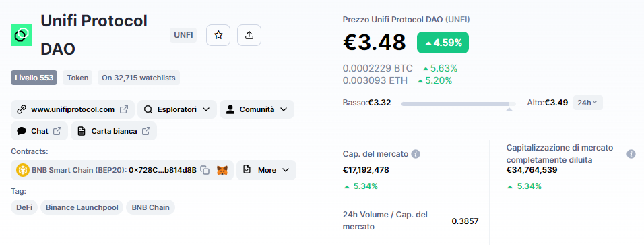Select the BNB Chain tag

point(150,207)
